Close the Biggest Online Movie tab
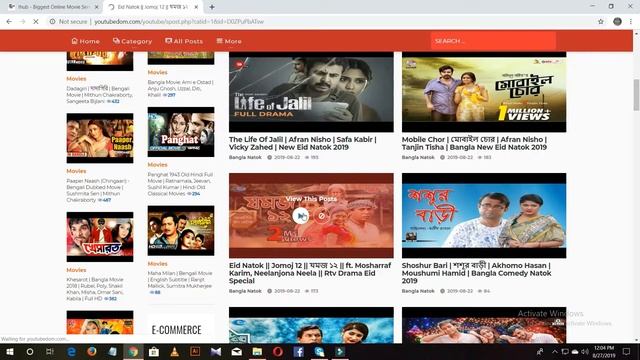The image size is (640, 360). coord(96,7)
